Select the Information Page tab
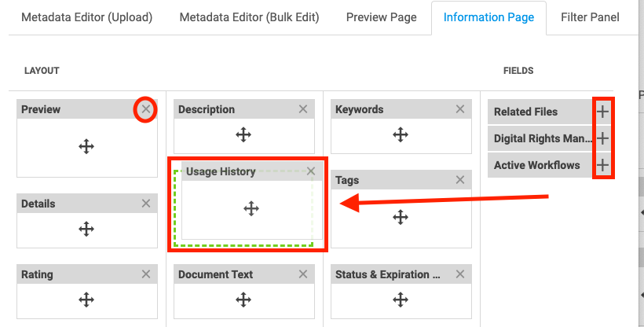Screen dimensions: 644x327 pyautogui.click(x=488, y=18)
